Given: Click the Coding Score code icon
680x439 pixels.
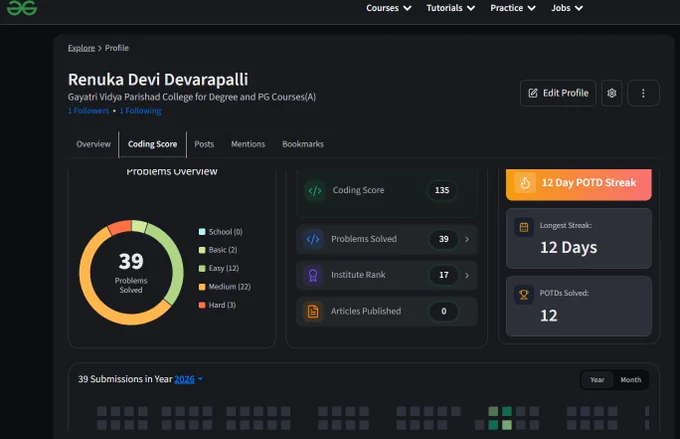Looking at the screenshot, I should click(315, 190).
